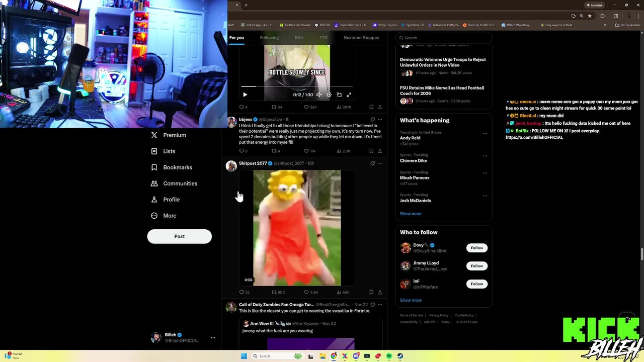The image size is (644, 362).
Task: Open Bookmarks in the sidebar
Action: [x=172, y=167]
